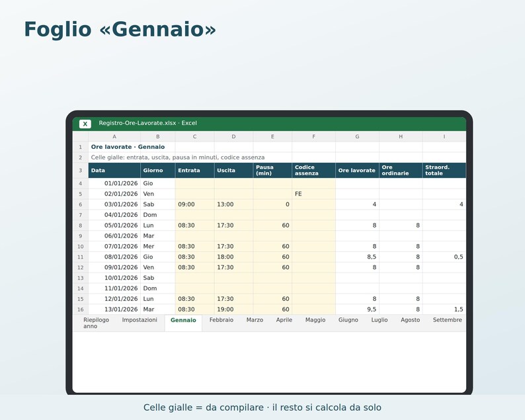Select the Settembre sheet tab

(x=448, y=320)
